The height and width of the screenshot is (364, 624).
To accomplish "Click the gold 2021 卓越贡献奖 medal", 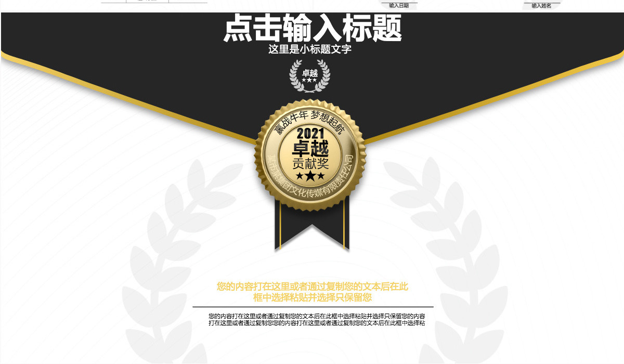I will coord(310,155).
